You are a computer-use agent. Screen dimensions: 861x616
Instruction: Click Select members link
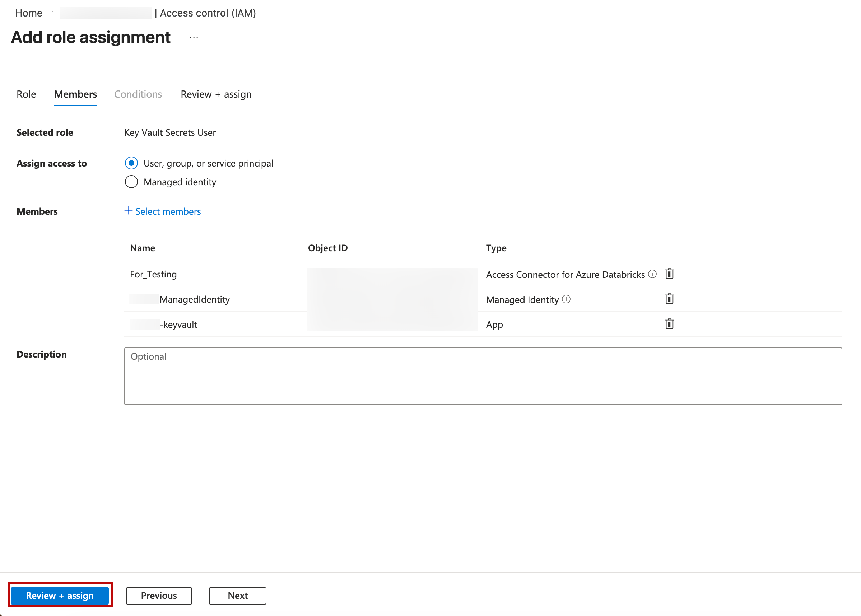pos(168,211)
